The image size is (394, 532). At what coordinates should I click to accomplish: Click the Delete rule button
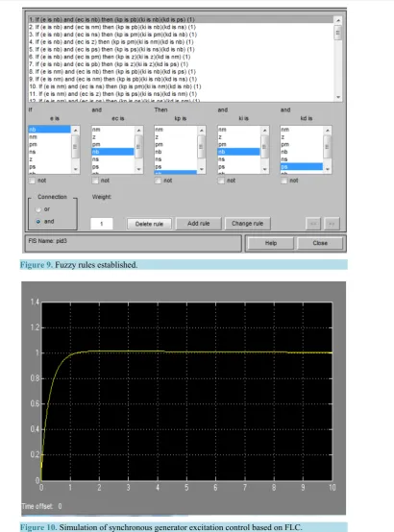(149, 224)
